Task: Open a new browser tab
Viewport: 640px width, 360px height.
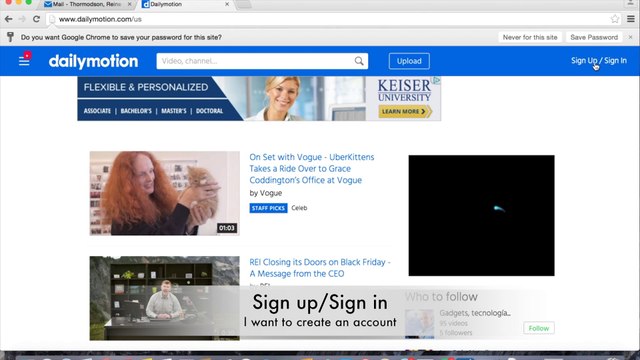Action: tap(244, 4)
